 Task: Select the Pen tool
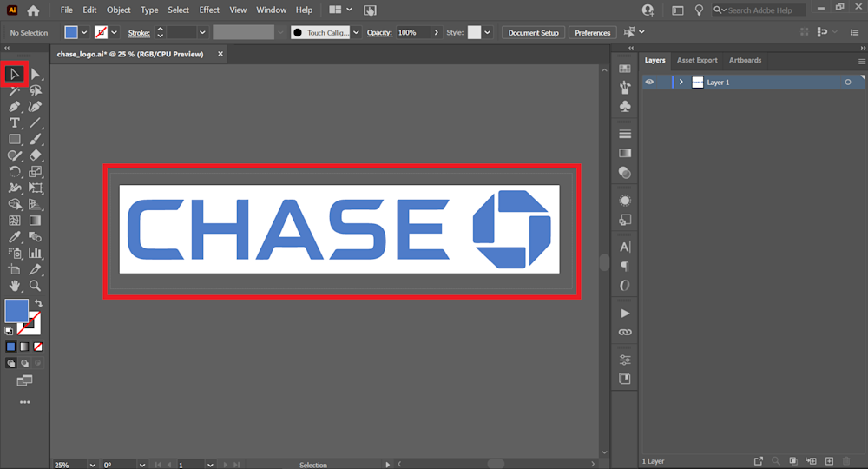tap(15, 106)
